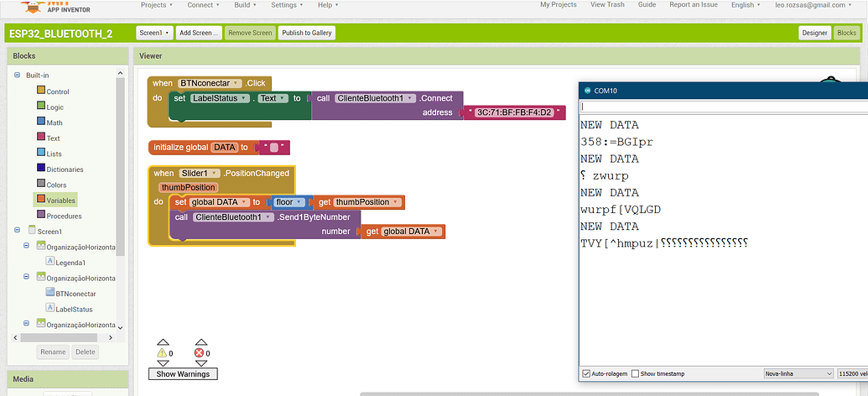Open the Dictionaries blocks drawer
Viewport: 868px width, 396px height.
[x=65, y=169]
